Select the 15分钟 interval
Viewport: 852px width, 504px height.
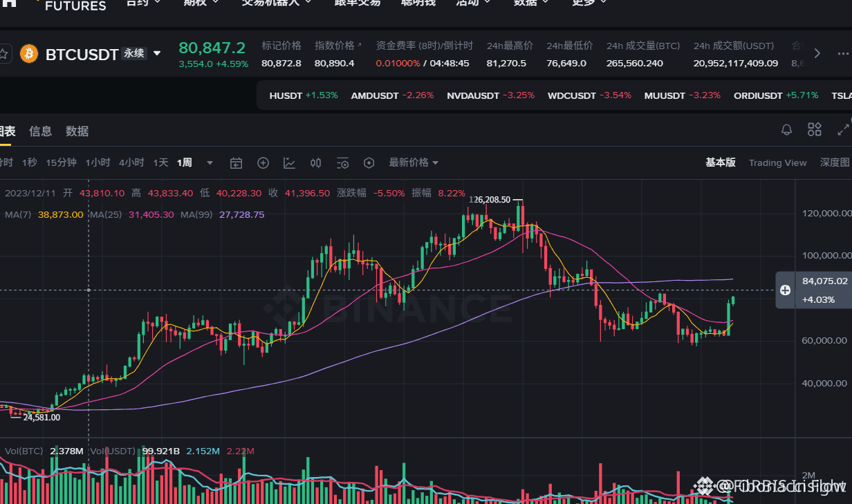pyautogui.click(x=61, y=162)
